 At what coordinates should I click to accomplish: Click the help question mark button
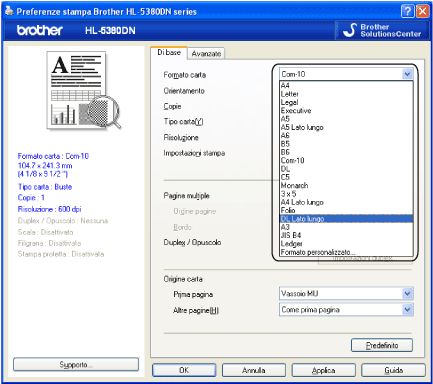(407, 12)
